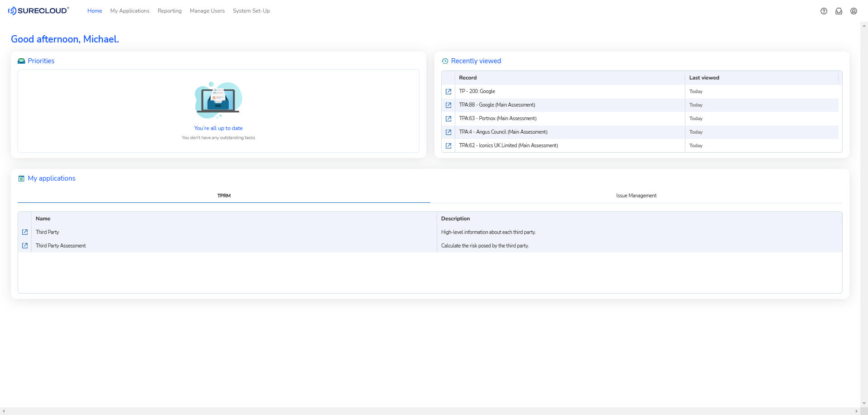Switch to the Issue Management tab
The height and width of the screenshot is (415, 868).
636,196
